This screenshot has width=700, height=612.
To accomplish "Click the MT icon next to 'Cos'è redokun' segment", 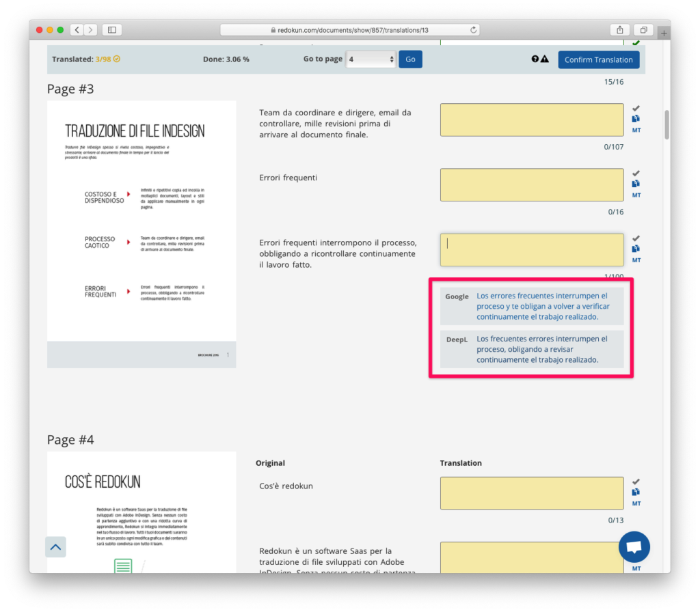I will [x=636, y=503].
